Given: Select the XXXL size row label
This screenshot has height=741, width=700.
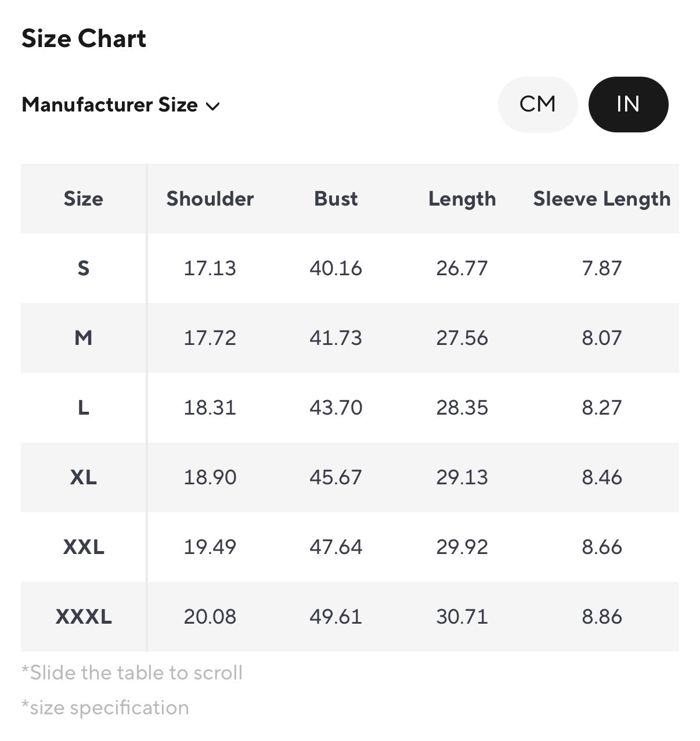Looking at the screenshot, I should [84, 617].
